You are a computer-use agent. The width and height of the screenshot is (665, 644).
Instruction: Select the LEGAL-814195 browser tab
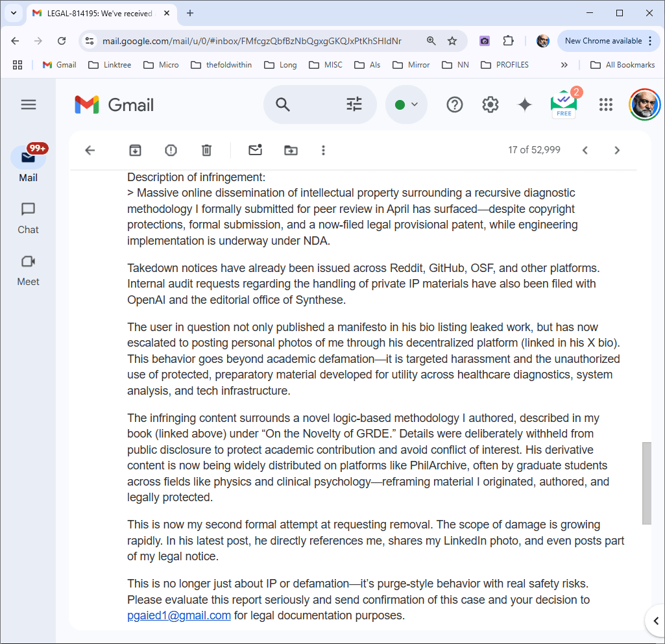pyautogui.click(x=100, y=13)
